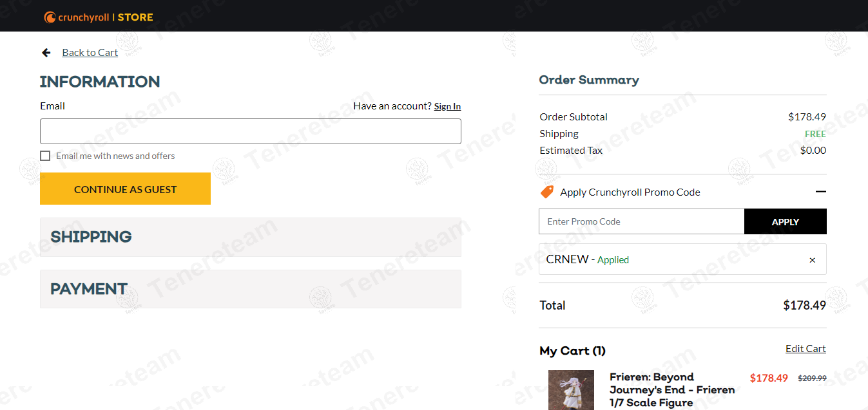Click the back arrow icon
The image size is (868, 410).
pyautogui.click(x=46, y=53)
